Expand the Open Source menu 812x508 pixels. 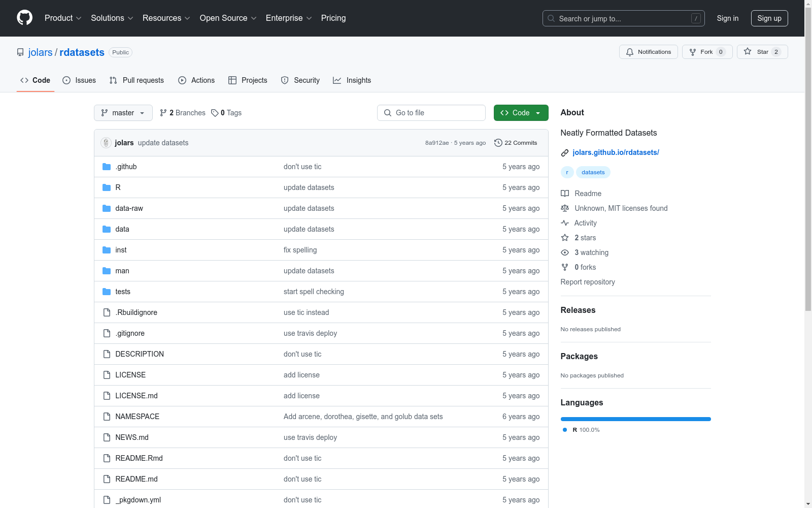(x=228, y=18)
